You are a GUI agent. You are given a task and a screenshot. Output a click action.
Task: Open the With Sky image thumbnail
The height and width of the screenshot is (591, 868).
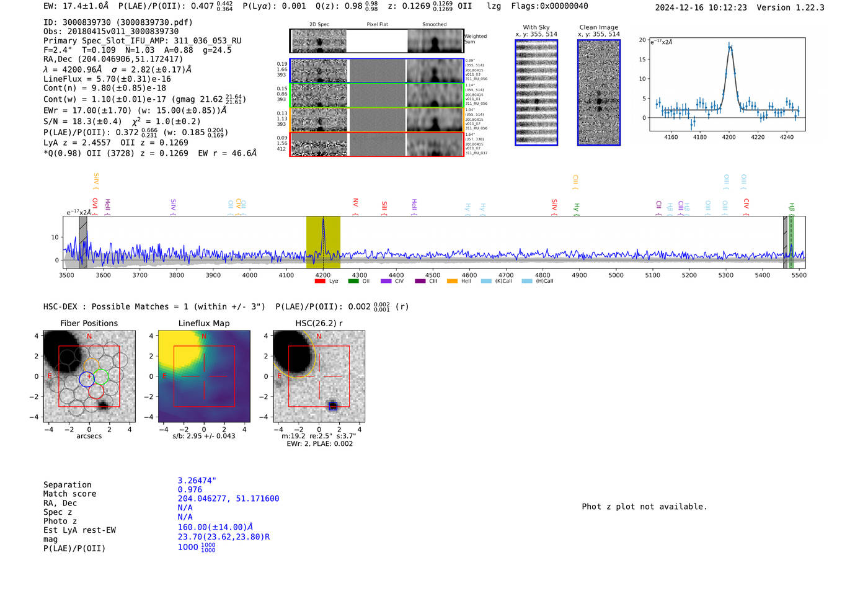[x=536, y=92]
